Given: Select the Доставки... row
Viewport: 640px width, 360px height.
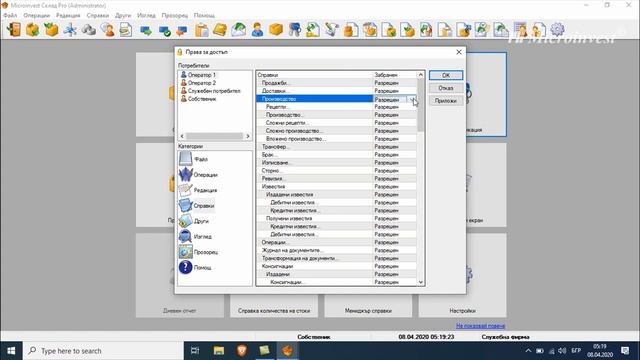Looking at the screenshot, I should 337,91.
